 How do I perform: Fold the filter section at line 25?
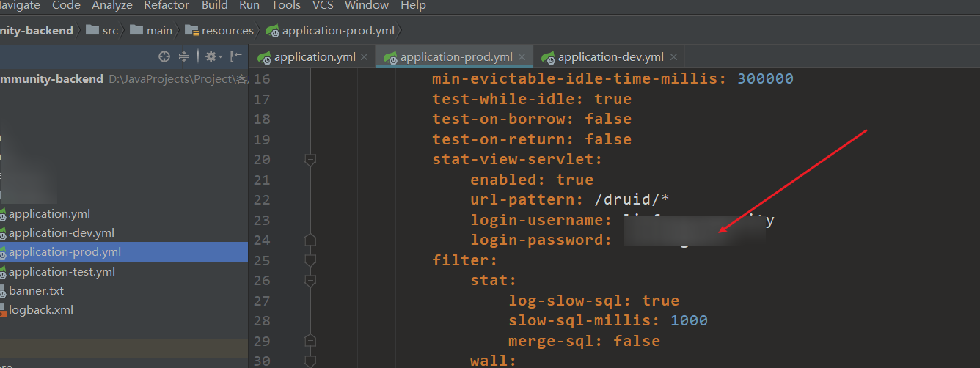click(310, 260)
